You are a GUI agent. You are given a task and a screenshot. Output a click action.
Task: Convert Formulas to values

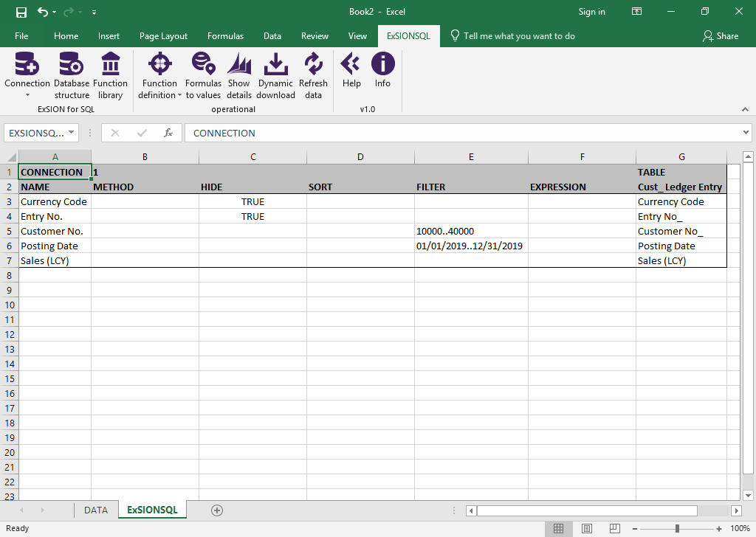tap(203, 76)
